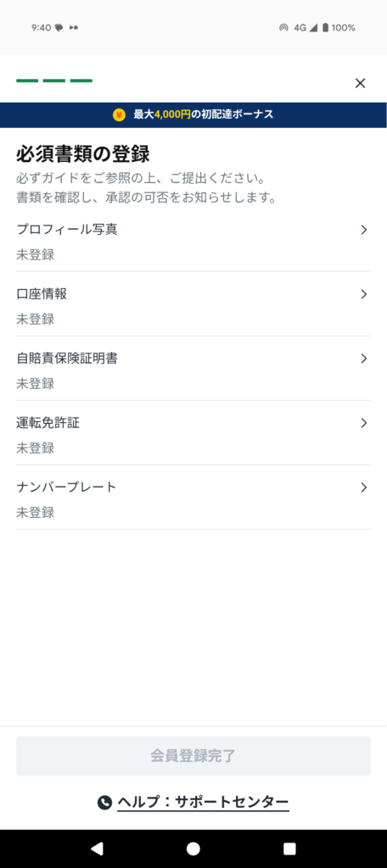Open 運転免許証 chevron arrow

point(364,423)
